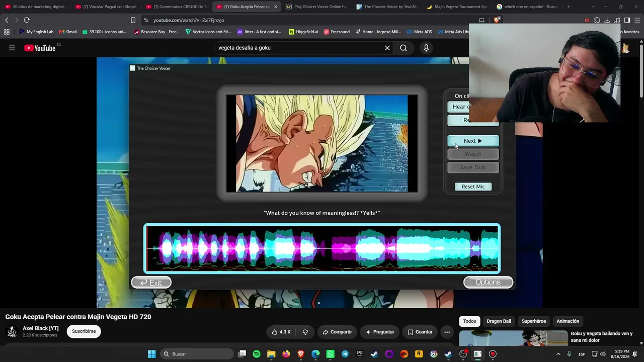Open Spotify from the taskbar
Screen dimensions: 644x362
pyautogui.click(x=257, y=354)
